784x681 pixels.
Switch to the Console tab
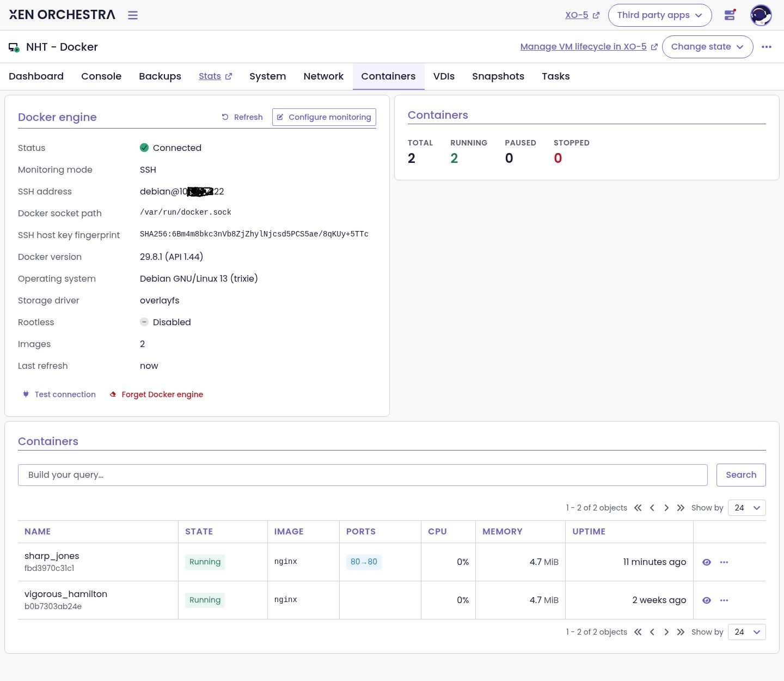(101, 76)
